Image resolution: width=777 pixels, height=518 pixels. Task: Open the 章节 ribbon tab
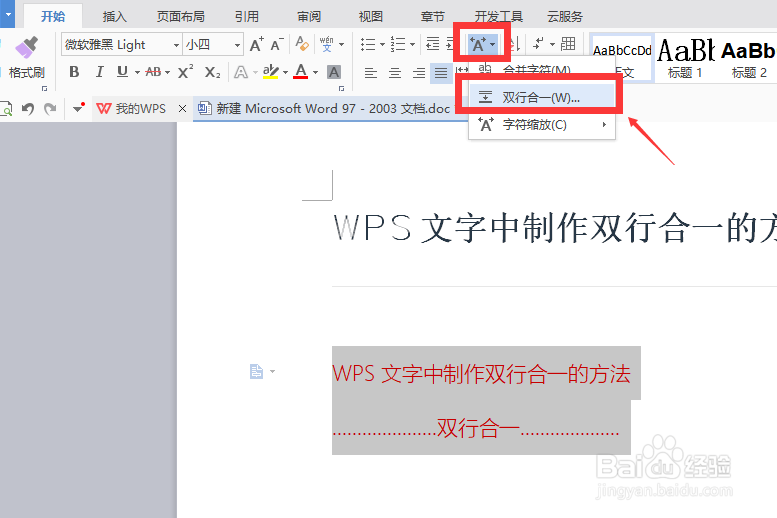(433, 16)
